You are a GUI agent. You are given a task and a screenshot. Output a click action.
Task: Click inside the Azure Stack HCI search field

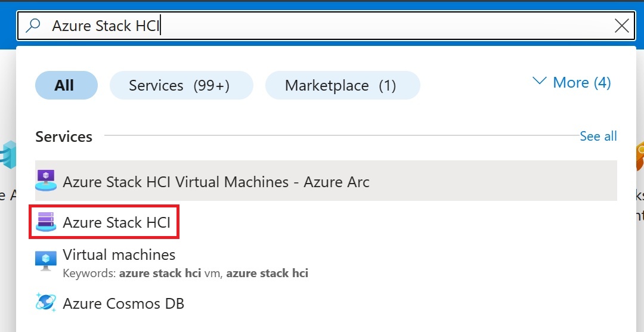coord(326,26)
